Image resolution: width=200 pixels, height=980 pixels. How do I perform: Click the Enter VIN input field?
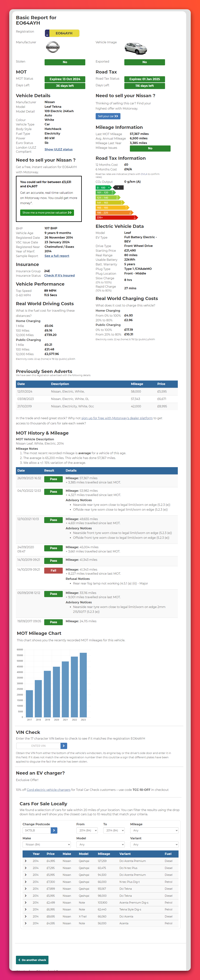tap(38, 746)
